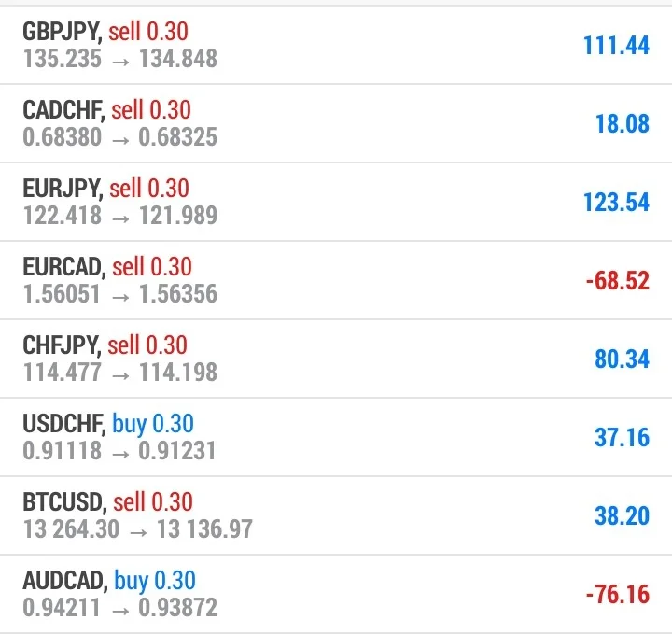The height and width of the screenshot is (634, 672).
Task: Open the GBPJPY sell 0.30 position
Action: 336,45
